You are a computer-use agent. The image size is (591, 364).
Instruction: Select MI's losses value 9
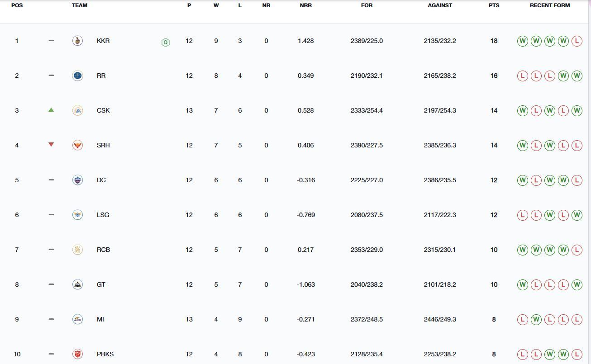pos(240,319)
